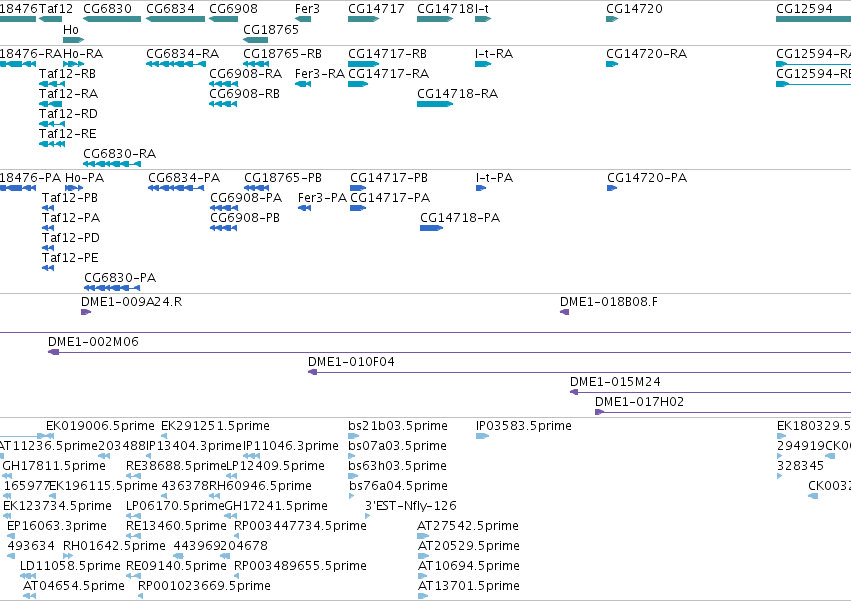Click protein CG6830-PA label

pos(120,278)
